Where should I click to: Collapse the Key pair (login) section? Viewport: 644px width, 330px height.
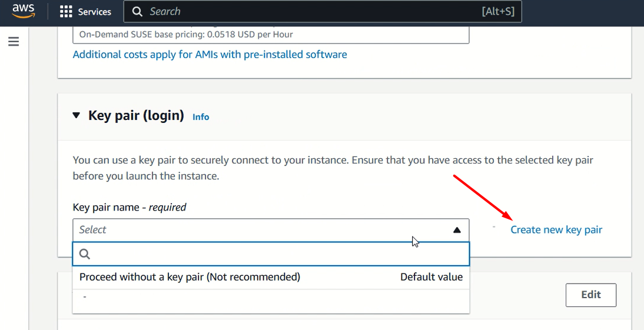click(76, 116)
